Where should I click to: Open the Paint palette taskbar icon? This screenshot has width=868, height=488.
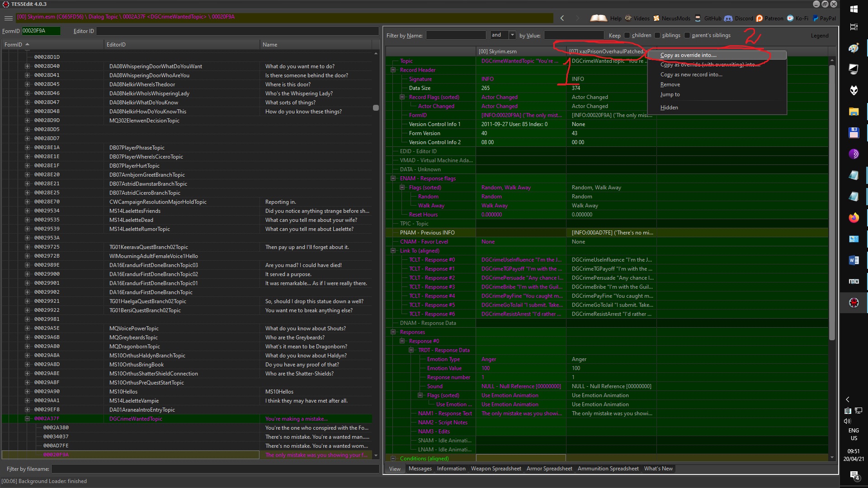tap(854, 48)
